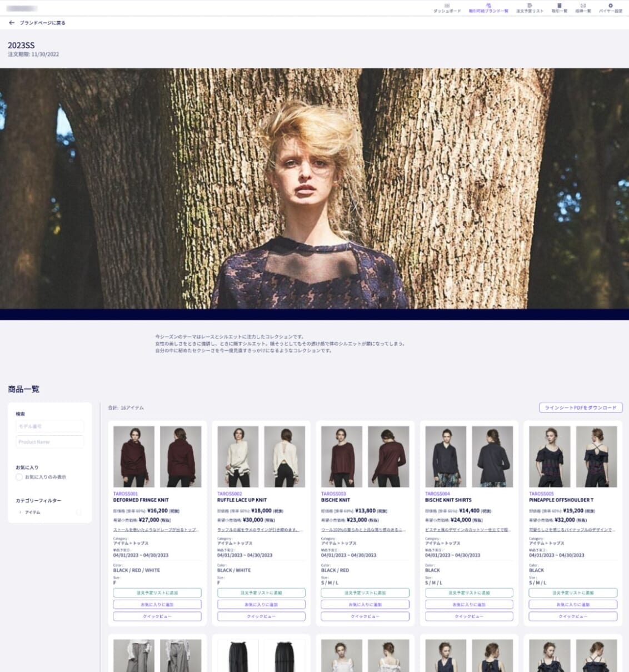Tick the お気に入りのみ表示 checkbox
The image size is (629, 672).
tap(19, 477)
